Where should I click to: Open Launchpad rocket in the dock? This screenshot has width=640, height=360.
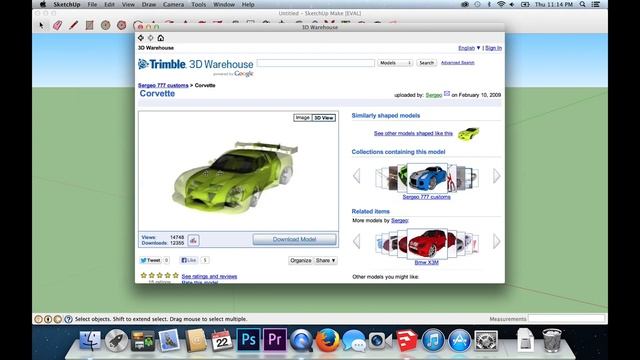pos(116,340)
